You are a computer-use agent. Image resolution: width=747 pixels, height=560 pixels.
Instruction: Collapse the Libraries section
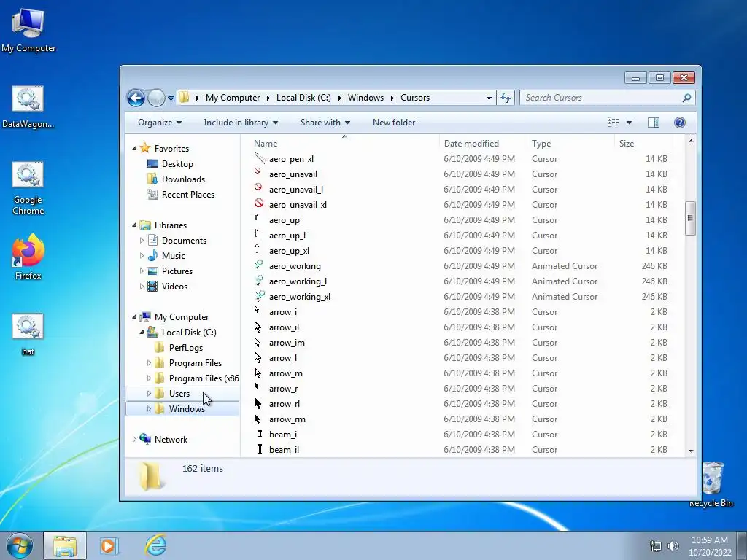134,225
